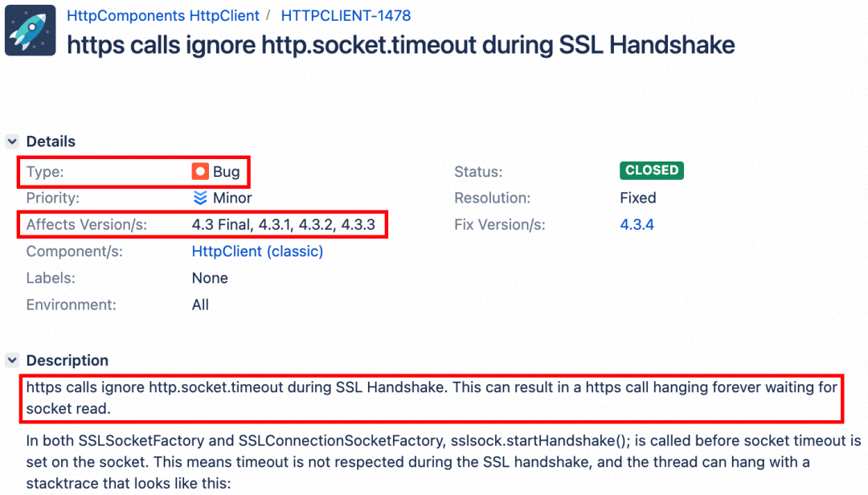This screenshot has width=868, height=495.
Task: Collapse the Description section
Action: tap(12, 361)
